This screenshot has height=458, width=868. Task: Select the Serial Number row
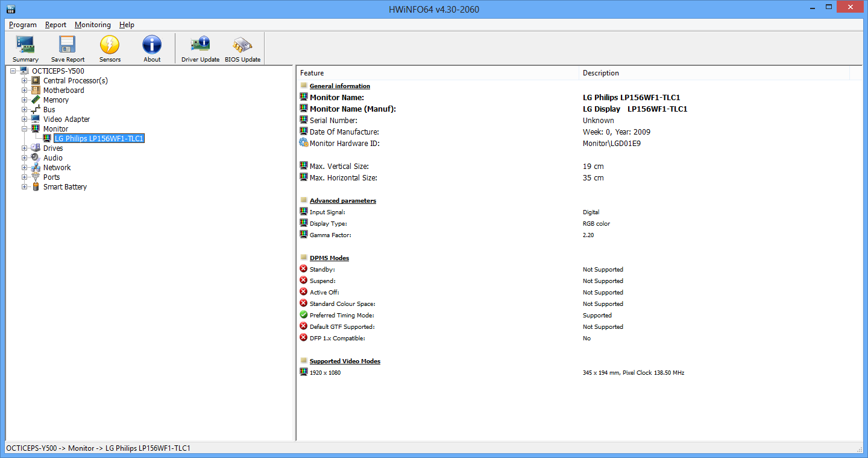click(579, 120)
